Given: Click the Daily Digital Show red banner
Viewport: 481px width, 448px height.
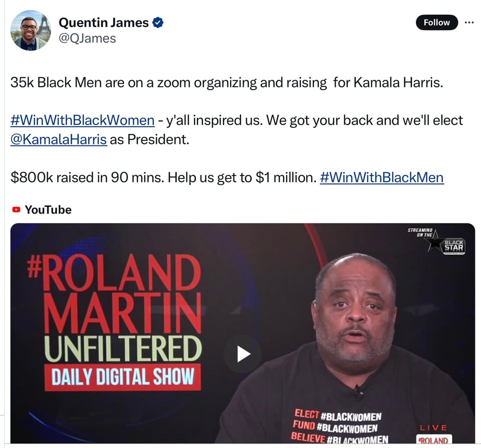Looking at the screenshot, I should coord(123,377).
